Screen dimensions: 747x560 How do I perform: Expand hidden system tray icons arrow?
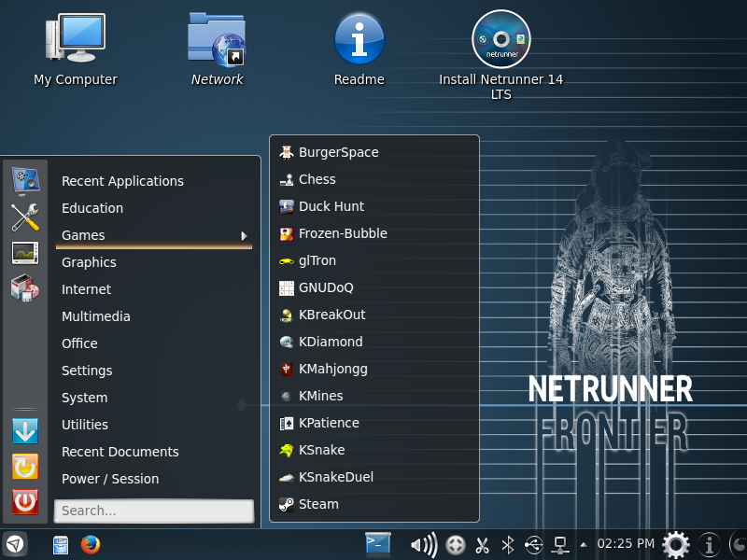coord(583,545)
